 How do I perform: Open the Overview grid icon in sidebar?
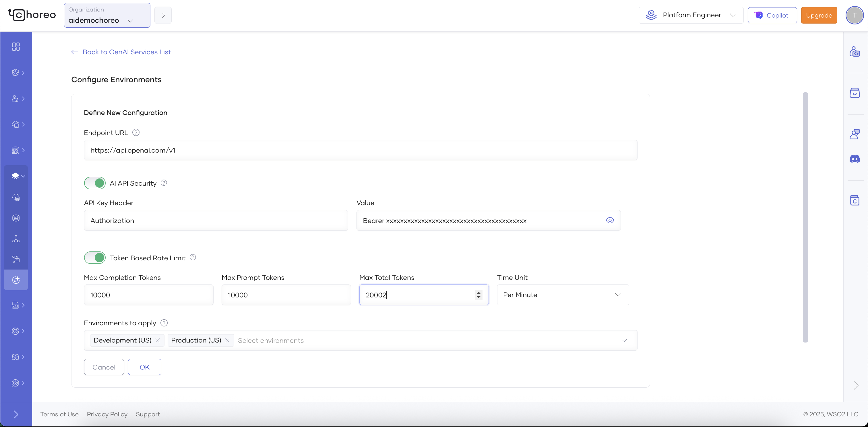point(16,47)
